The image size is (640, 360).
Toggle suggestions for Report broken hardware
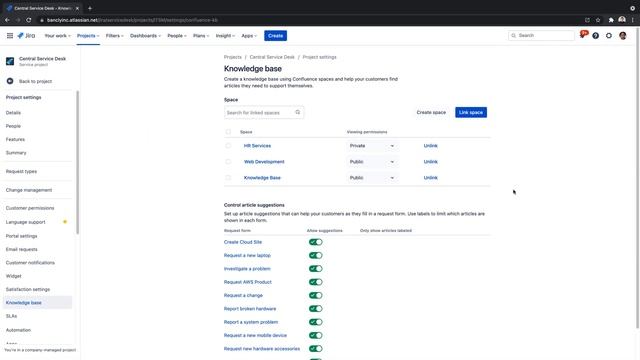(316, 309)
